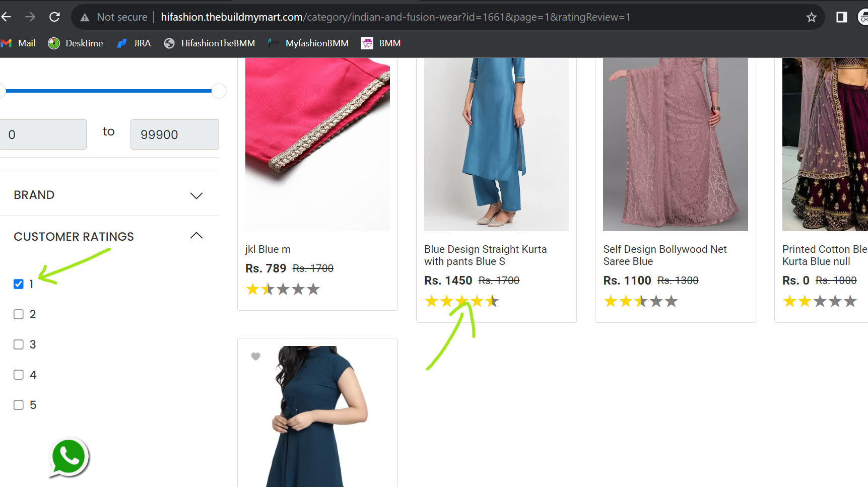Open the JIRA bookmark
The width and height of the screenshot is (868, 487).
coord(134,43)
